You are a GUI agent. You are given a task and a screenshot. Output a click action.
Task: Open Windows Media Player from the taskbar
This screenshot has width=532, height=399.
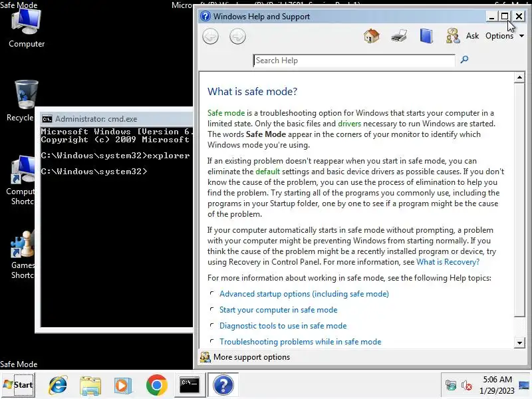[x=123, y=386]
